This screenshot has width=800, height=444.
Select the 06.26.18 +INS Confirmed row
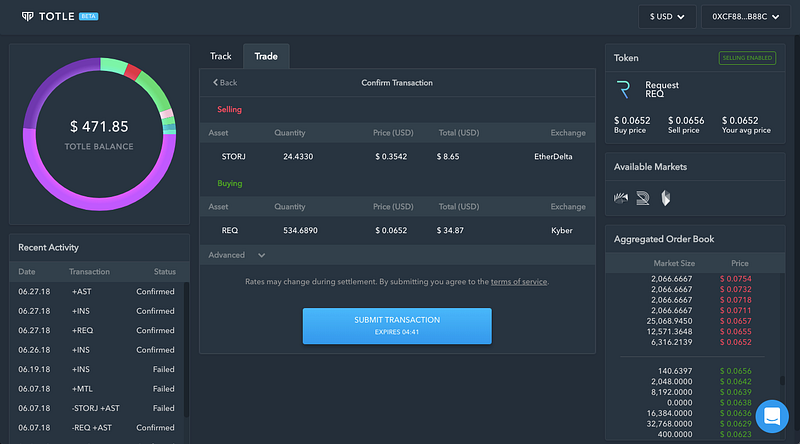[97, 350]
